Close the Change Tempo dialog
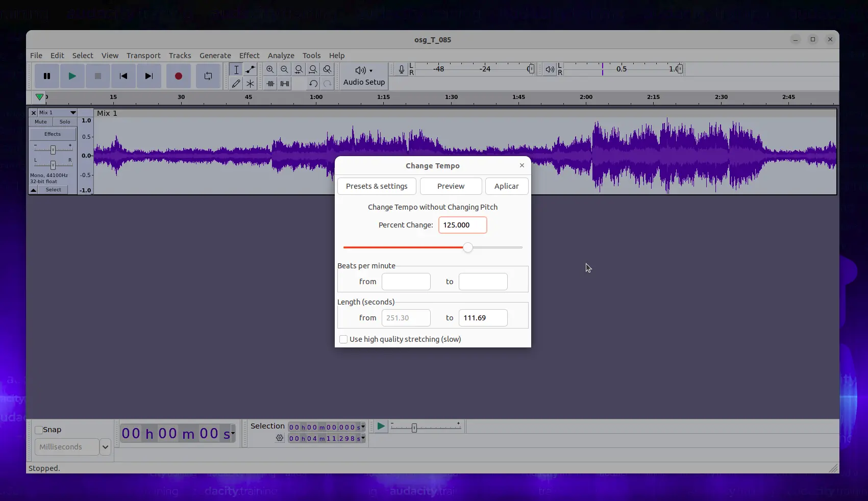Image resolution: width=868 pixels, height=501 pixels. tap(522, 165)
